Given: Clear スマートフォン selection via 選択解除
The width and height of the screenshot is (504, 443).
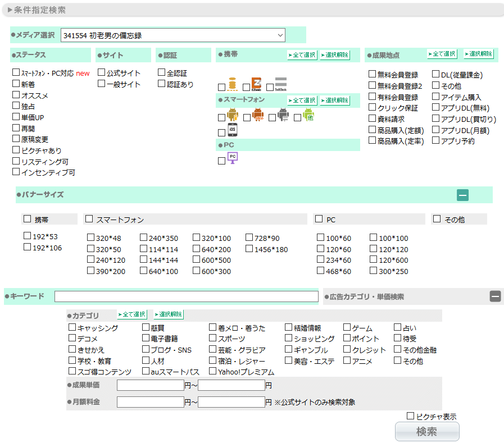Looking at the screenshot, I should click(x=335, y=101).
